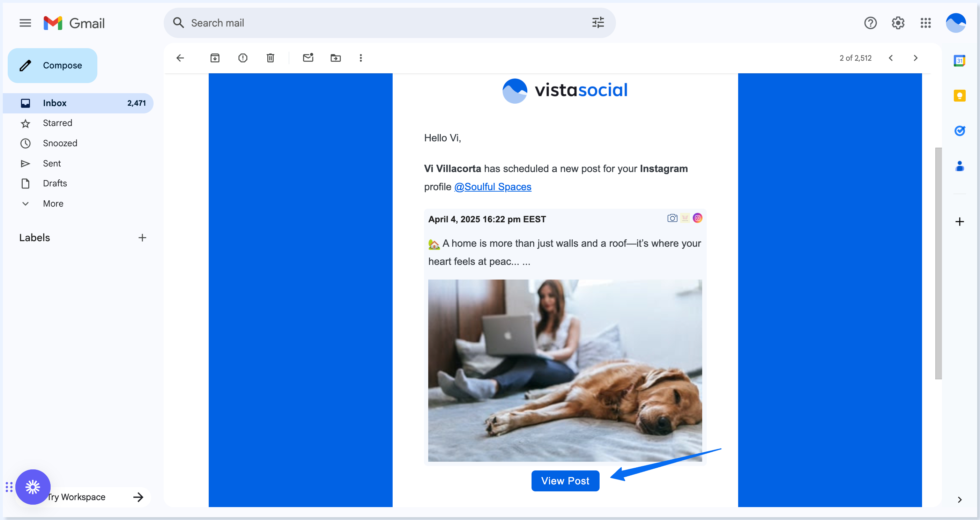Viewport: 980px width, 520px height.
Task: Open the main menu hamburger icon
Action: [x=25, y=23]
